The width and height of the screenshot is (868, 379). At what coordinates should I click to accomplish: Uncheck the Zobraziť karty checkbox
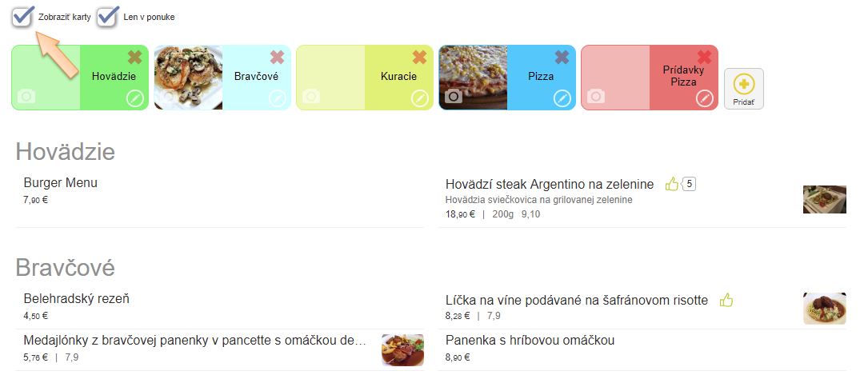(22, 17)
